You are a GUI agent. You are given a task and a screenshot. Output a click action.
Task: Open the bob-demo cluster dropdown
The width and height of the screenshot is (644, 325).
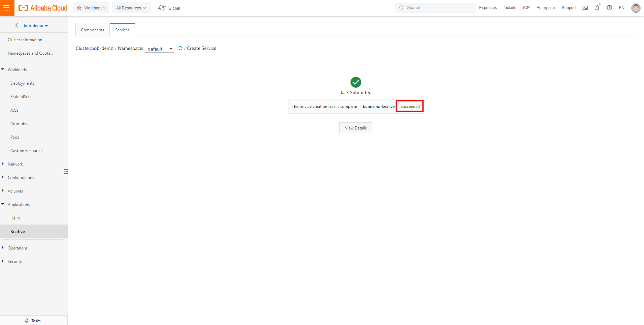click(36, 25)
